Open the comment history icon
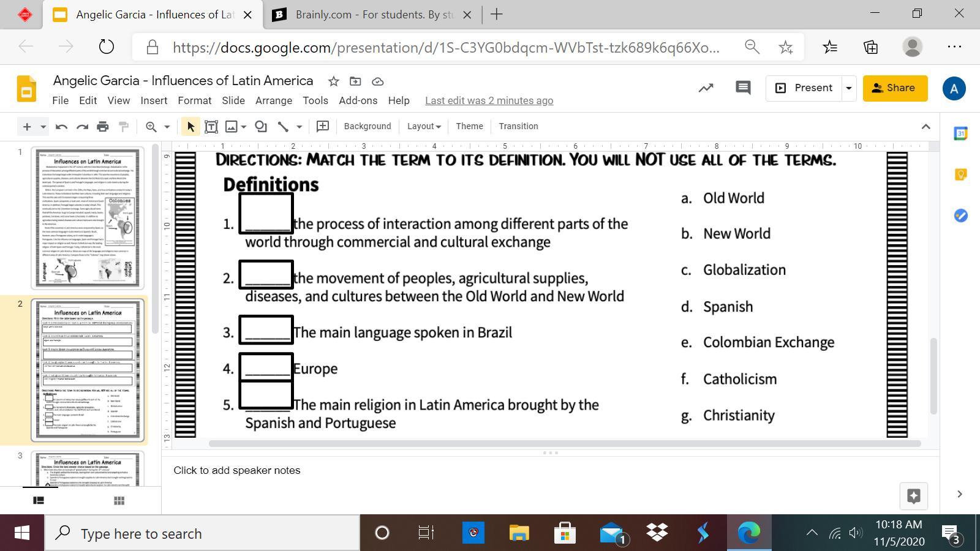The height and width of the screenshot is (551, 980). coord(743,88)
